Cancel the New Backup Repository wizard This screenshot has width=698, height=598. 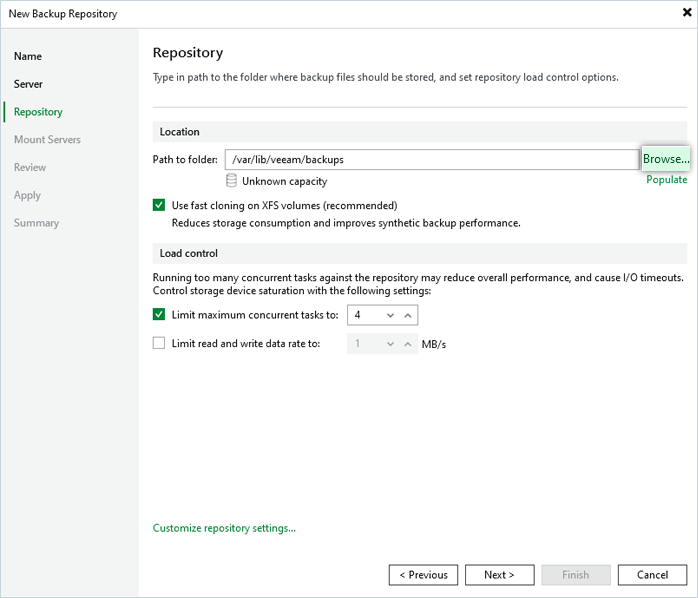point(651,575)
